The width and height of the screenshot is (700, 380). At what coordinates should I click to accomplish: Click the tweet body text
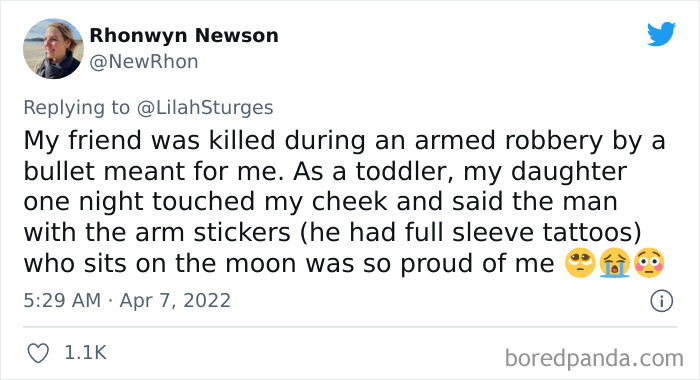tap(345, 202)
